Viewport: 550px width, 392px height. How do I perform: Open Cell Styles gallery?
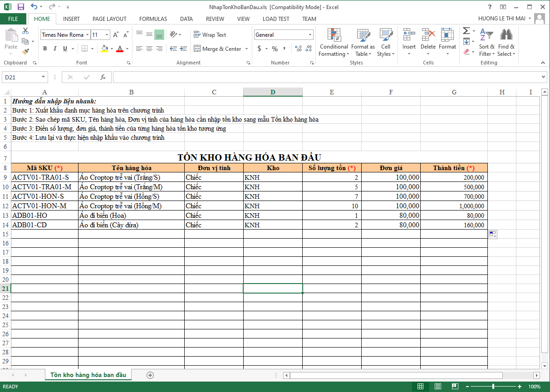coord(386,43)
